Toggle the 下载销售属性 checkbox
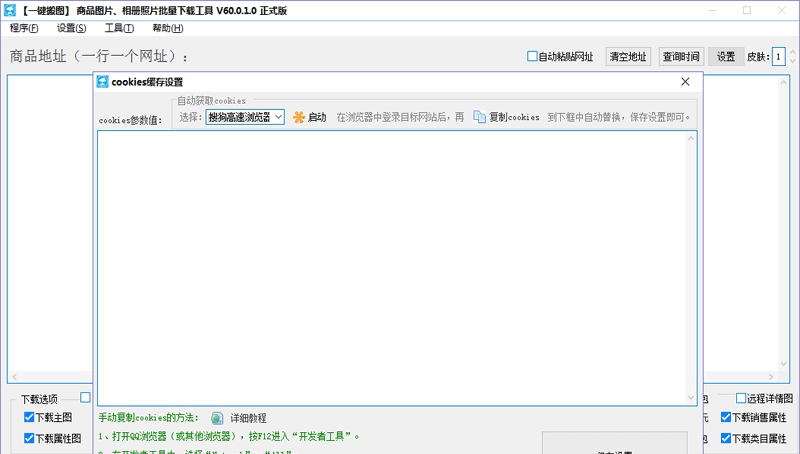This screenshot has width=800, height=454. pyautogui.click(x=726, y=417)
